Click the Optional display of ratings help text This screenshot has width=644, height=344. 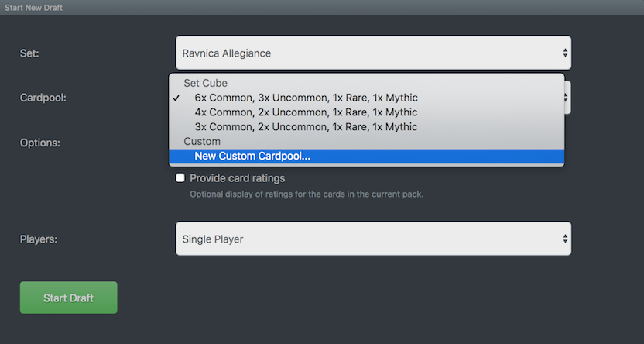[307, 194]
